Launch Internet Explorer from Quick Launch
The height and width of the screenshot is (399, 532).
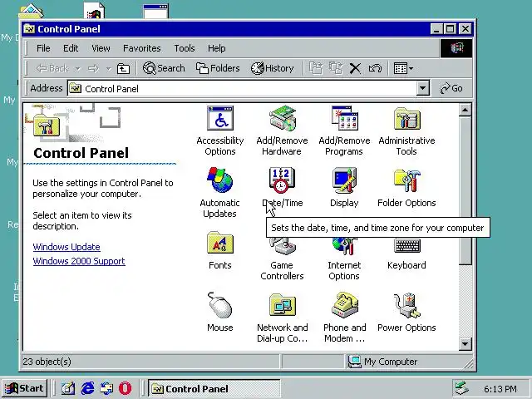[x=87, y=388]
